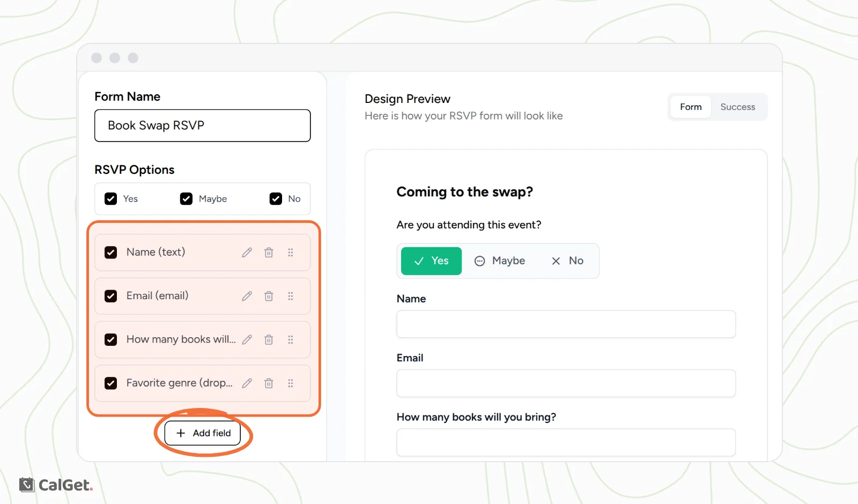Switch to the Success preview tab
The height and width of the screenshot is (504, 858).
click(738, 107)
